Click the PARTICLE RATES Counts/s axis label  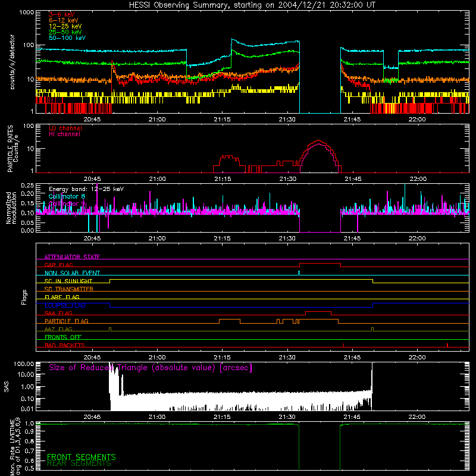coord(12,149)
